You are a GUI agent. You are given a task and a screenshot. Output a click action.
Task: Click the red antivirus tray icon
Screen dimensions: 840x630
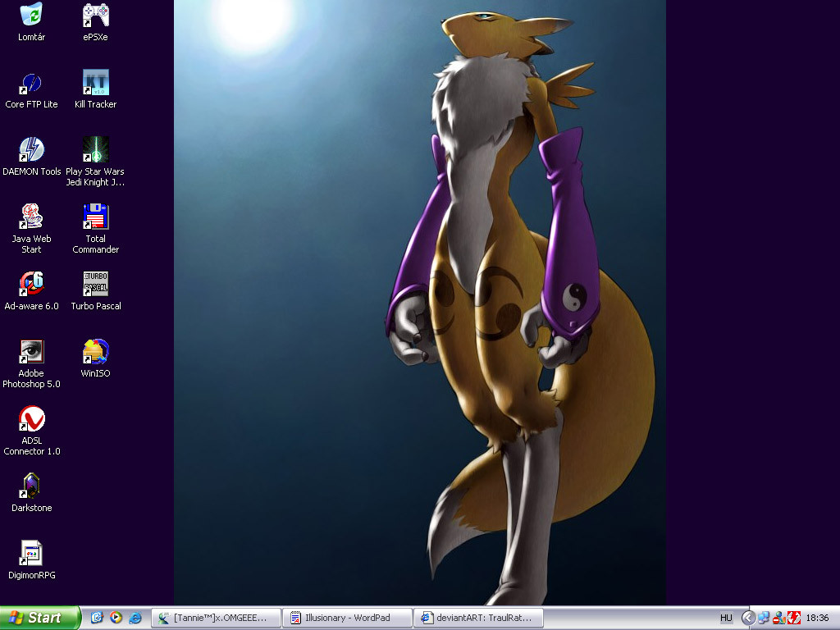[x=794, y=618]
